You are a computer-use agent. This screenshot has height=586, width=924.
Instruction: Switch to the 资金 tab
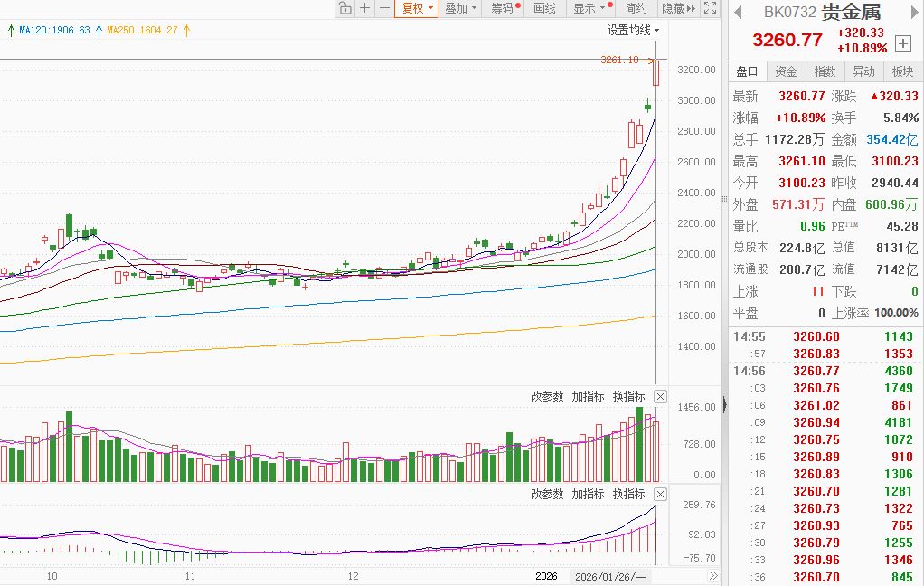[x=786, y=71]
